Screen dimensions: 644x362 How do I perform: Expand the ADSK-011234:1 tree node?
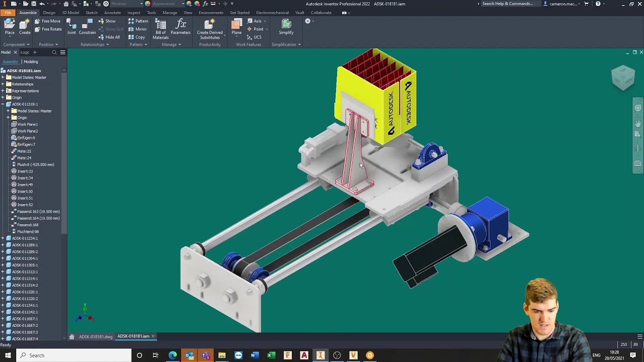pyautogui.click(x=3, y=238)
